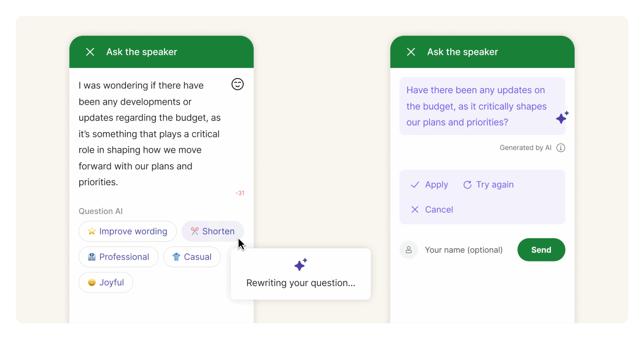
Task: Choose the Shorten rewrite option
Action: (213, 231)
